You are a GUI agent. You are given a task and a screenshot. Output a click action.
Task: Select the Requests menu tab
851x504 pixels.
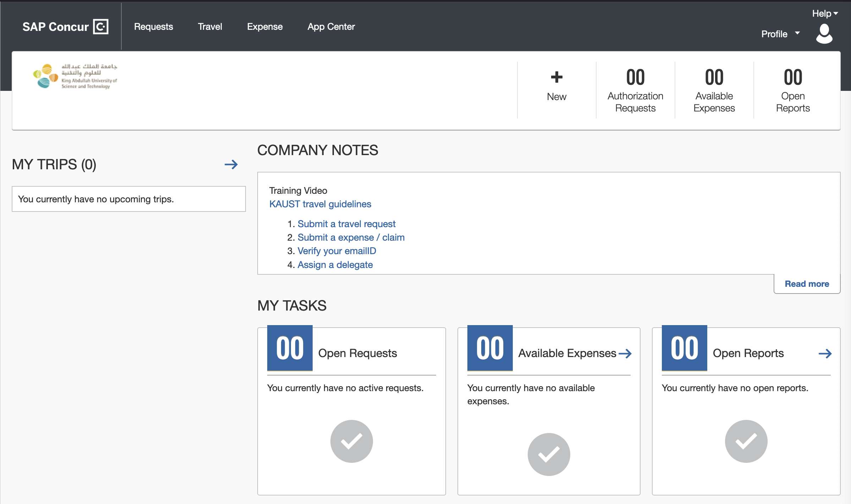coord(154,26)
